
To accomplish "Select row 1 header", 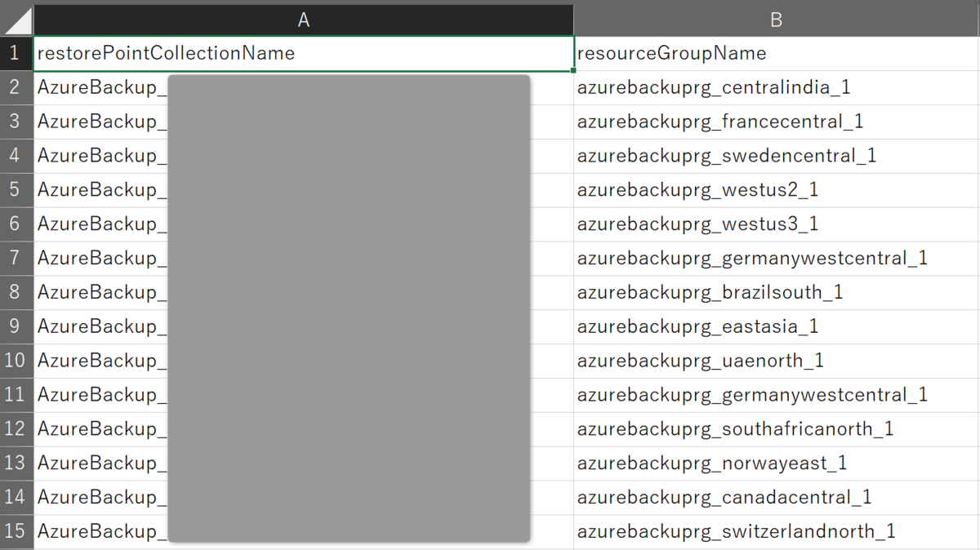I will click(x=16, y=54).
